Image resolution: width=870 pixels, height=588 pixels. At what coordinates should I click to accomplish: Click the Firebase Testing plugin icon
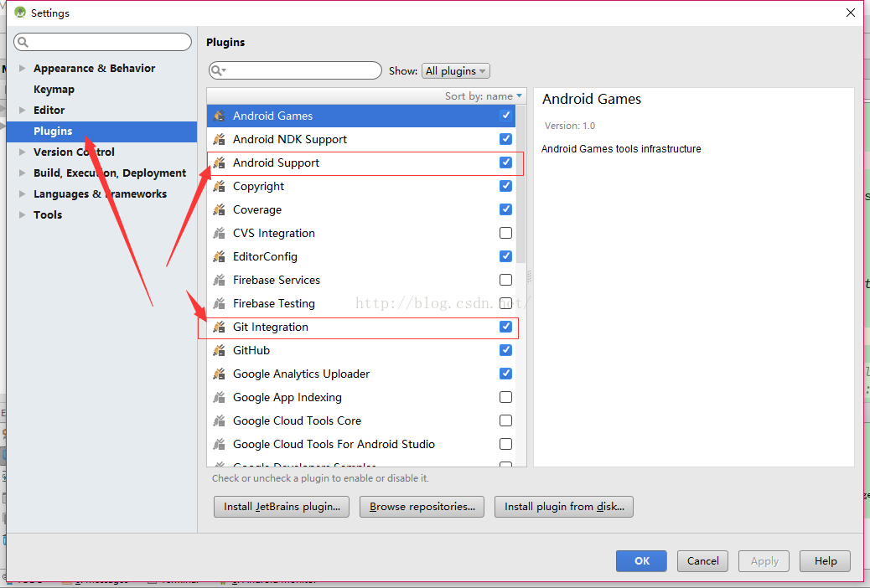point(219,303)
